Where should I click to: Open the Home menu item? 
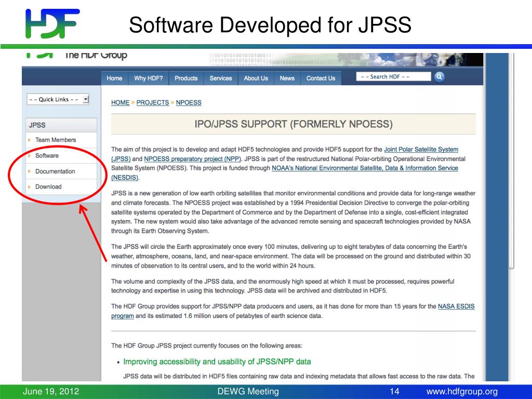tap(114, 78)
